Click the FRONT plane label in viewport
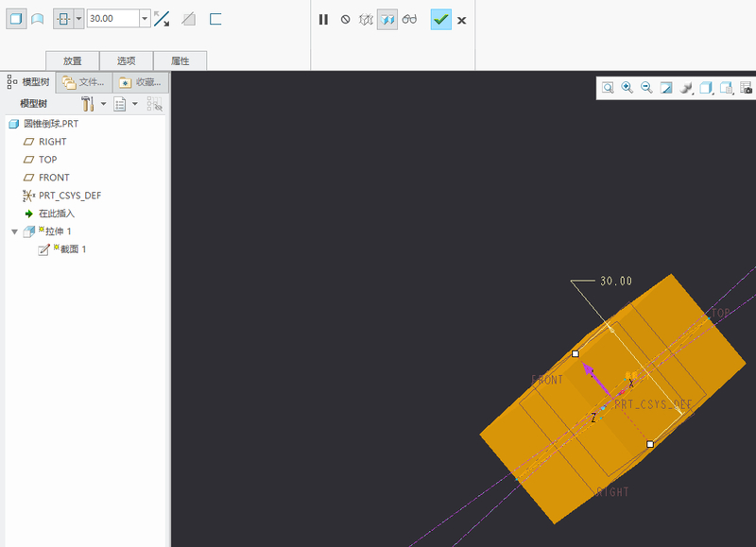Viewport: 756px width, 547px height. [547, 380]
